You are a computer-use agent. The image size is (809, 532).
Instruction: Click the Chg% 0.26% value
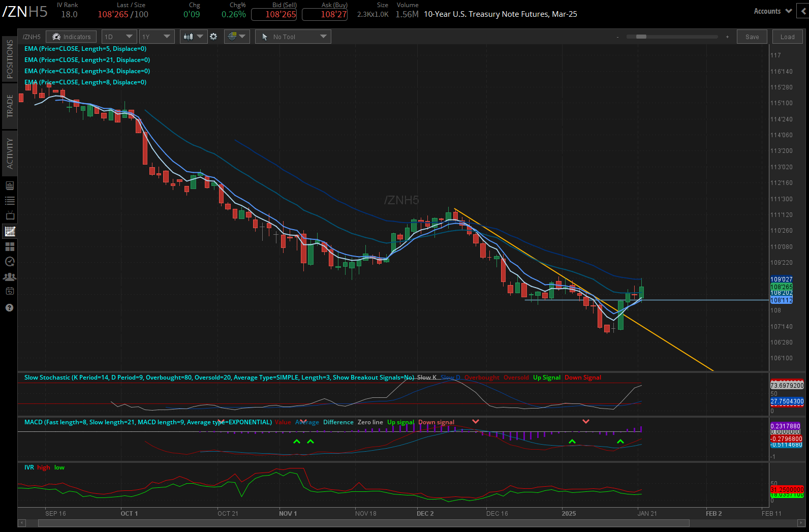pos(234,14)
